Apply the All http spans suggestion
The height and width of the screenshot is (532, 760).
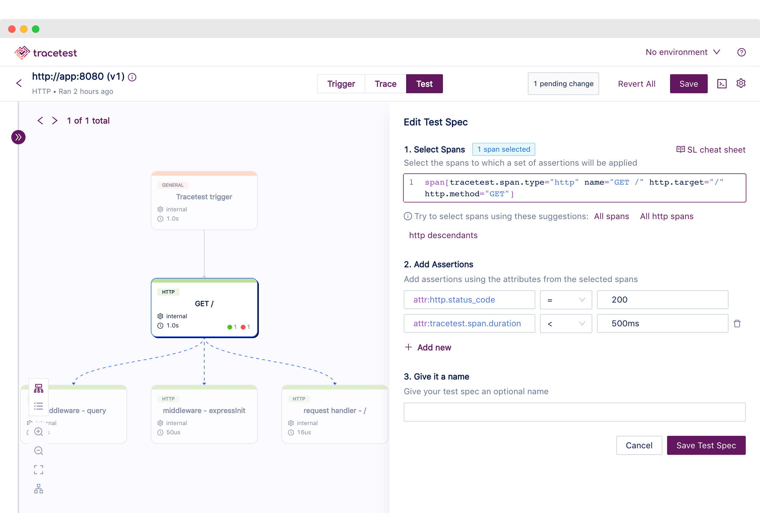pyautogui.click(x=666, y=216)
